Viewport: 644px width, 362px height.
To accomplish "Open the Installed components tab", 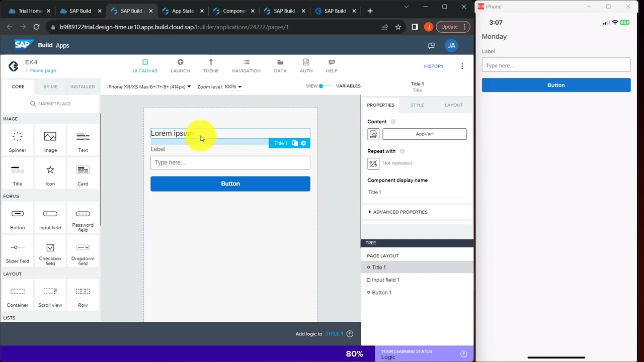I will (83, 86).
